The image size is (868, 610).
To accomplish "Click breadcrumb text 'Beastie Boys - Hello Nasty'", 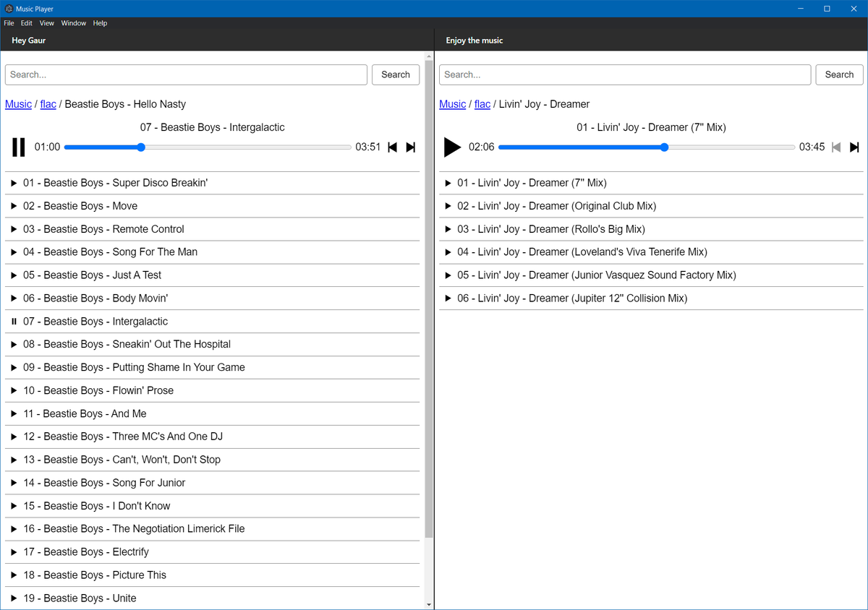I will (x=125, y=104).
